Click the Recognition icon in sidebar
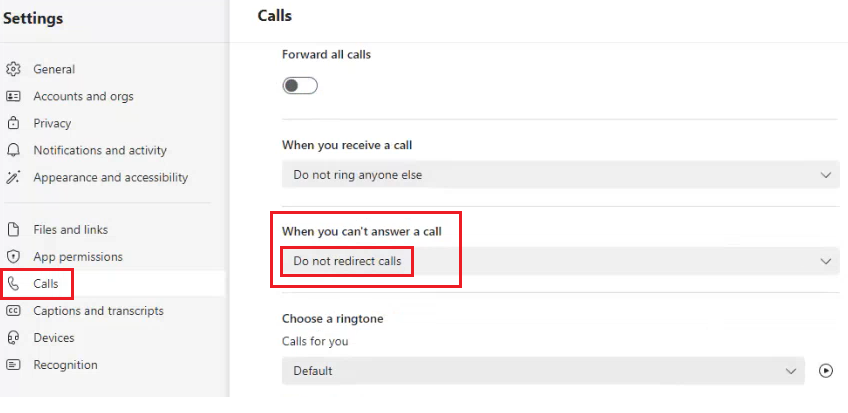 (x=13, y=365)
